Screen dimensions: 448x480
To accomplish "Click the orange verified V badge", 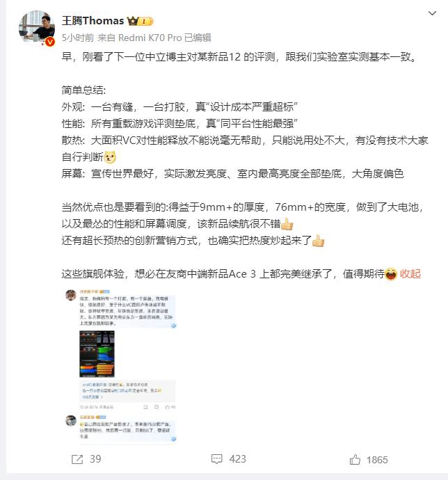I will [x=50, y=42].
